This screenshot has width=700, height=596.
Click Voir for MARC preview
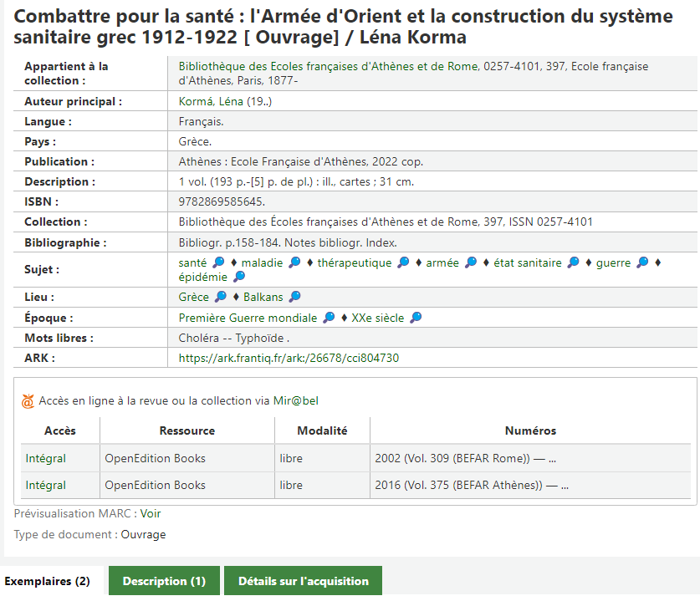pos(151,513)
